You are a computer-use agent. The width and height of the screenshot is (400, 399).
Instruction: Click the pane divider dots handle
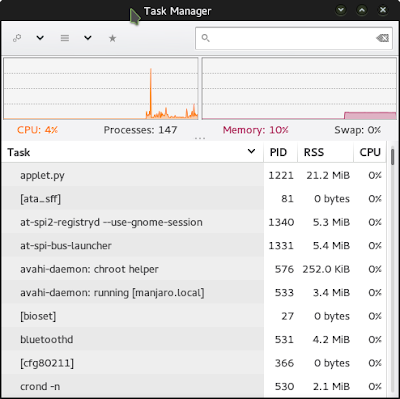[x=200, y=138]
